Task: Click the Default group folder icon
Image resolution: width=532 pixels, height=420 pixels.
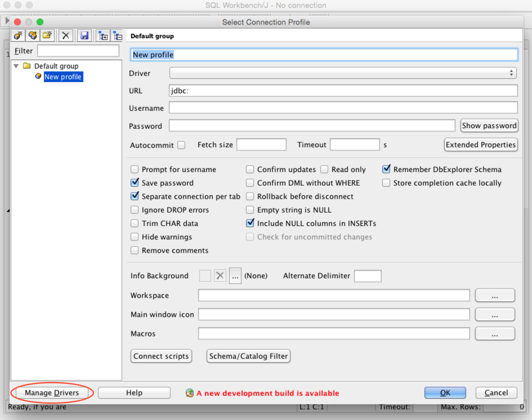Action: [27, 66]
